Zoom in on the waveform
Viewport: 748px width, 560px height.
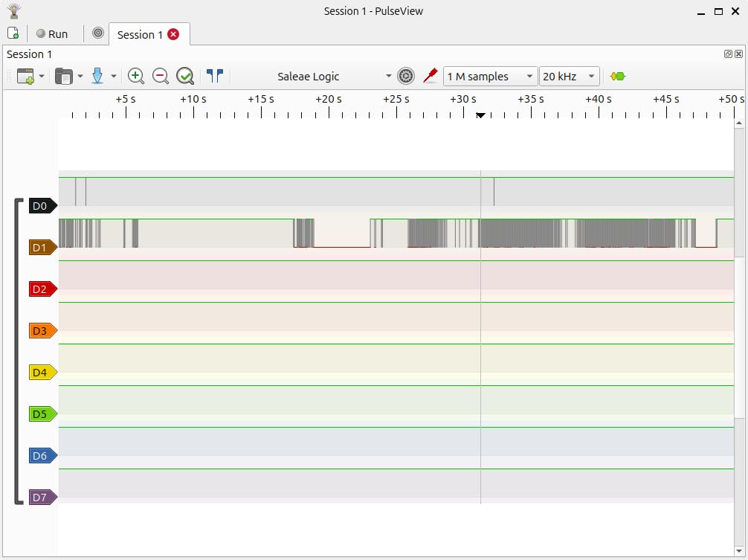coord(136,77)
